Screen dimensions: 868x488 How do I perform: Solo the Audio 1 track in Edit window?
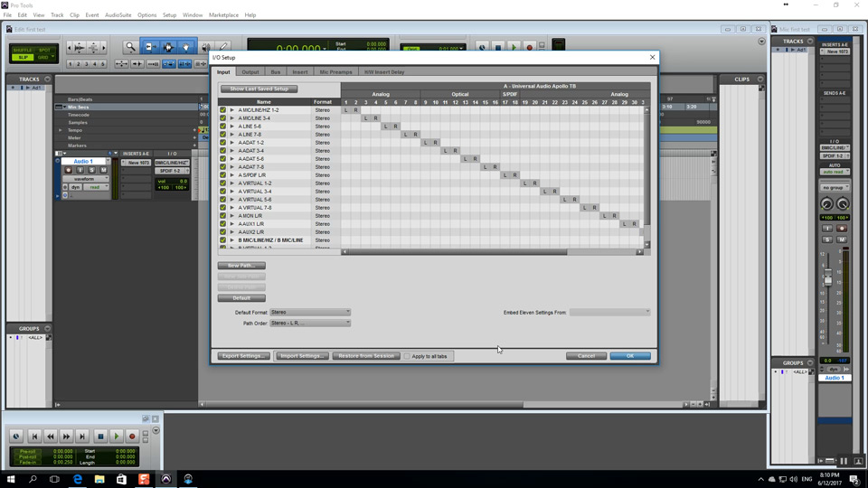[91, 171]
